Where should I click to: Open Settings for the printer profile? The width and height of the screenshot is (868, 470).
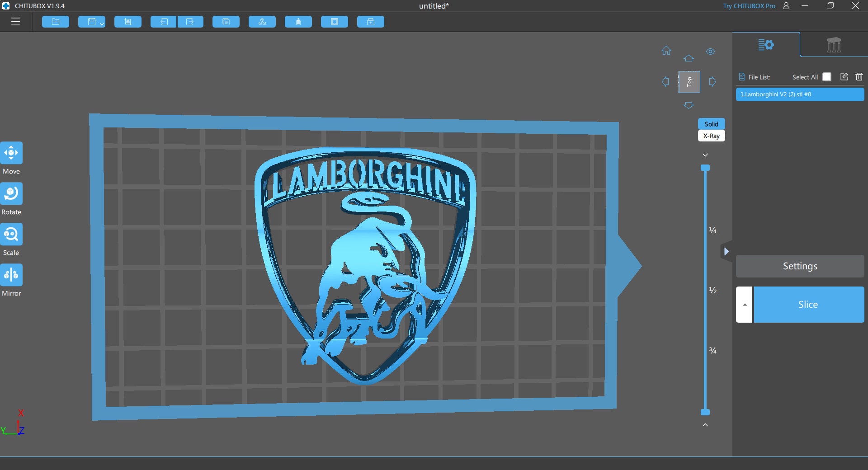click(x=799, y=266)
